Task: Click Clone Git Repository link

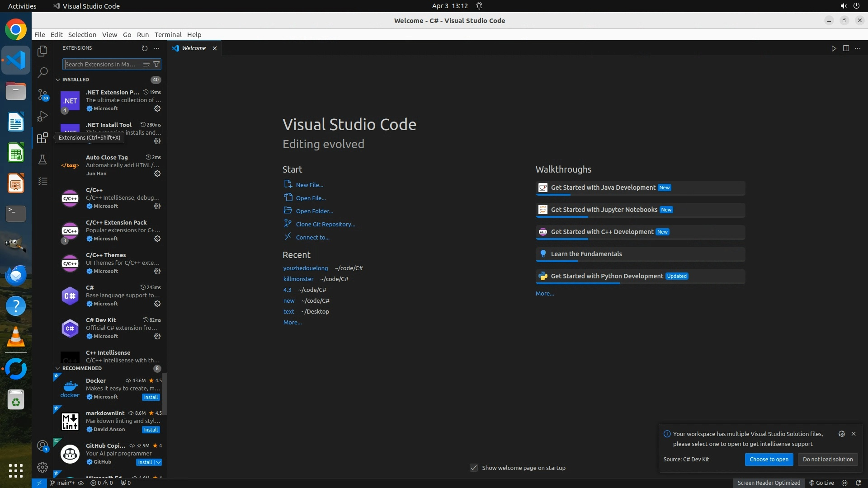Action: click(x=325, y=224)
